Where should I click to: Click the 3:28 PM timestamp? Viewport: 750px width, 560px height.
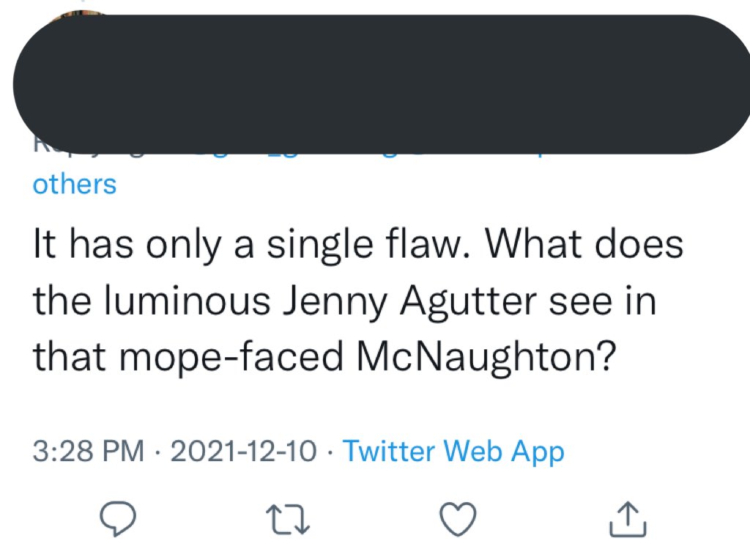click(x=88, y=452)
